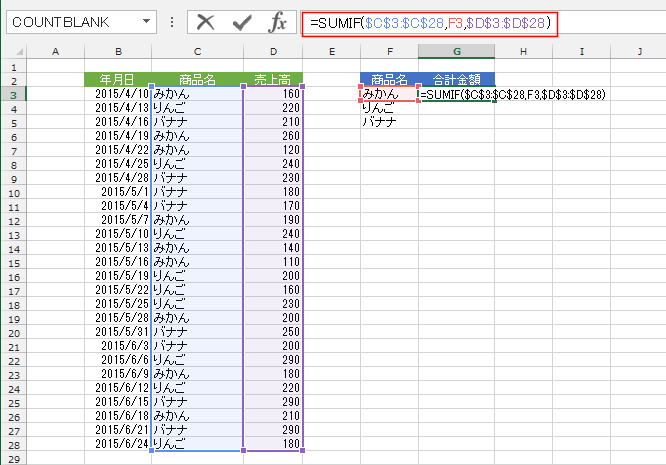The image size is (666, 465).
Task: Click the 合計金額 header cell
Action: coord(456,79)
